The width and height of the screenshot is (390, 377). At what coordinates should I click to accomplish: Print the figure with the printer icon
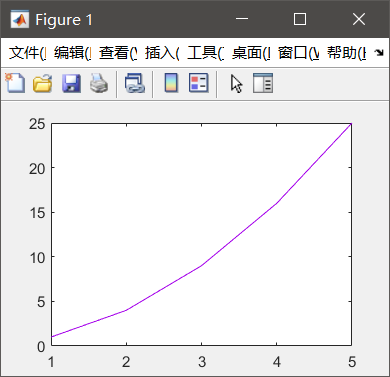pyautogui.click(x=99, y=83)
